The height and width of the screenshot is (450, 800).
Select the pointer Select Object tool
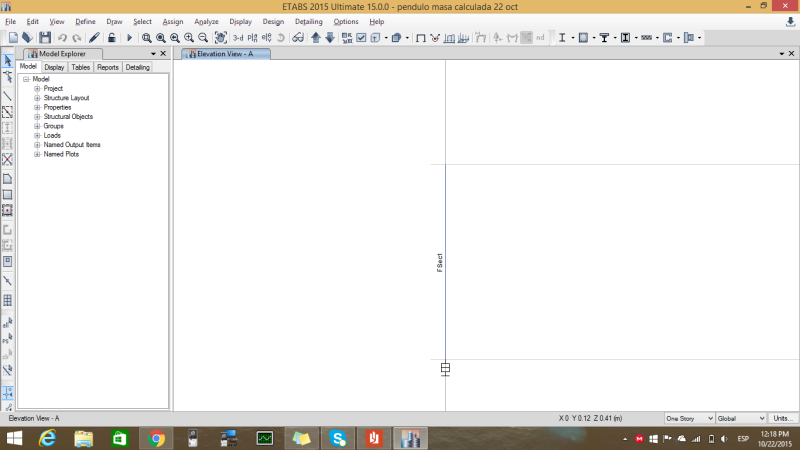click(8, 61)
